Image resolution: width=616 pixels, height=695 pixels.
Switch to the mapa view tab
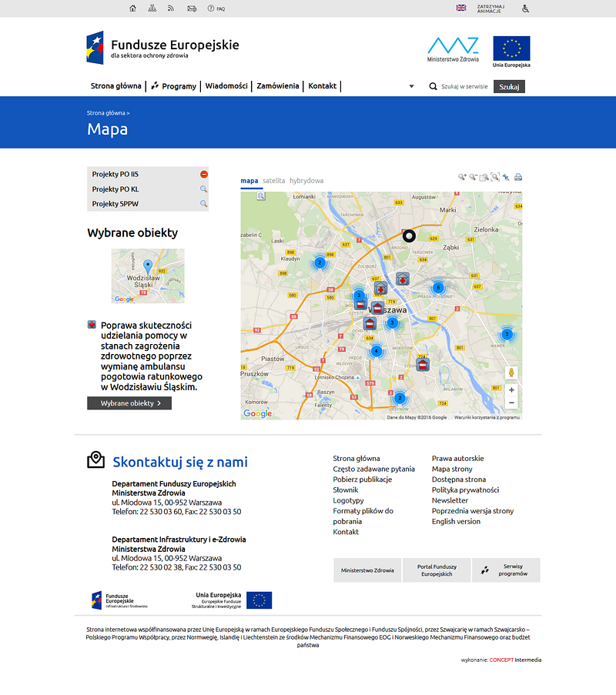(x=249, y=181)
